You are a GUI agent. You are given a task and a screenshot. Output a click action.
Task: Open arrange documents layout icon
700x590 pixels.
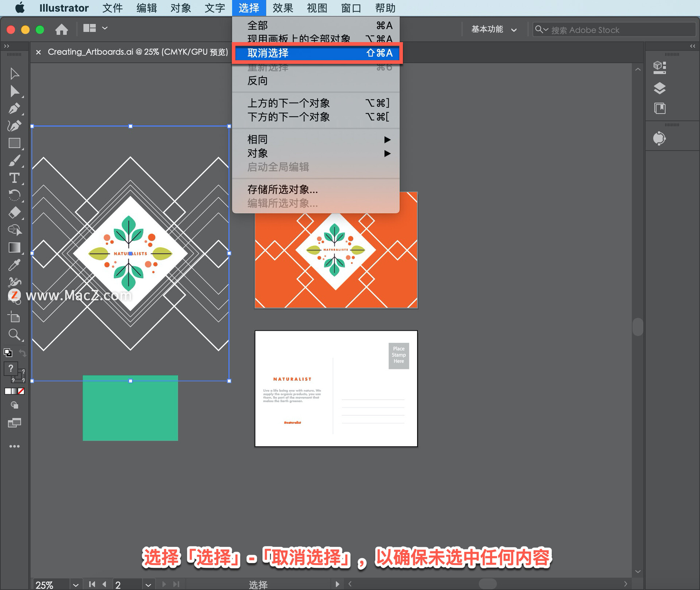click(89, 28)
